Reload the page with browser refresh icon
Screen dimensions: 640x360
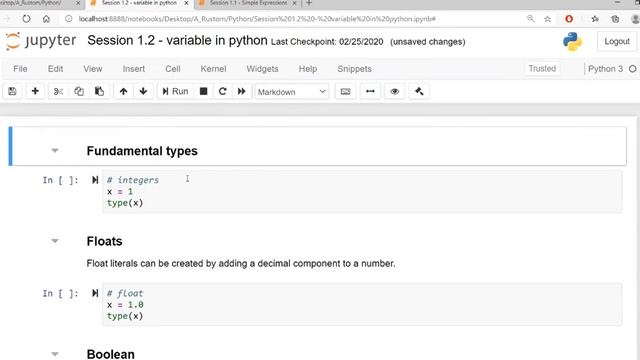(x=27, y=19)
